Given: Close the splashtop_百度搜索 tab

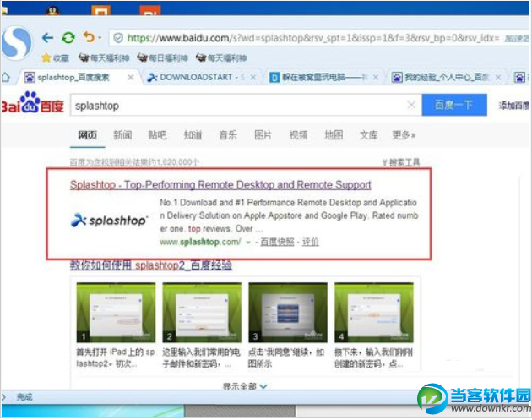Looking at the screenshot, I should pyautogui.click(x=131, y=78).
